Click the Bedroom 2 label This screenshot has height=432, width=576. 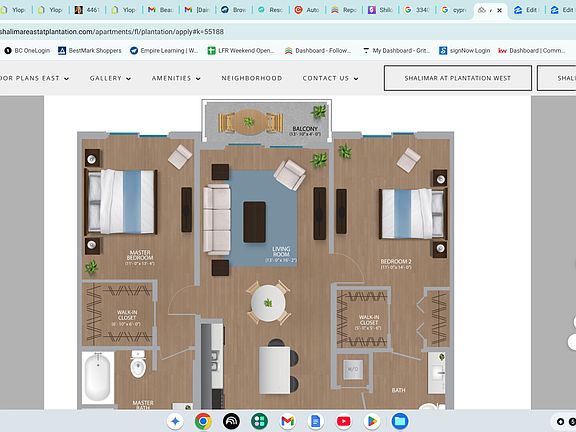pyautogui.click(x=396, y=264)
